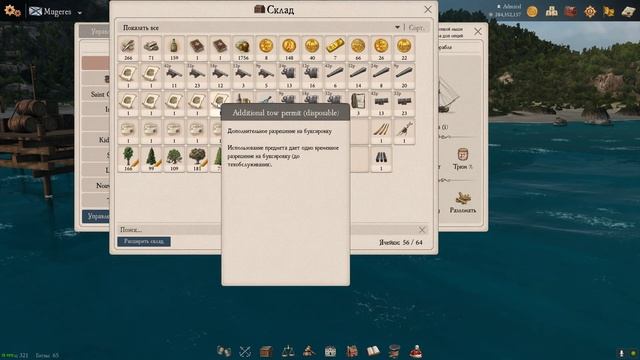Open the yellow flags icon in top bar
This screenshot has height=360, width=640.
point(609,11)
